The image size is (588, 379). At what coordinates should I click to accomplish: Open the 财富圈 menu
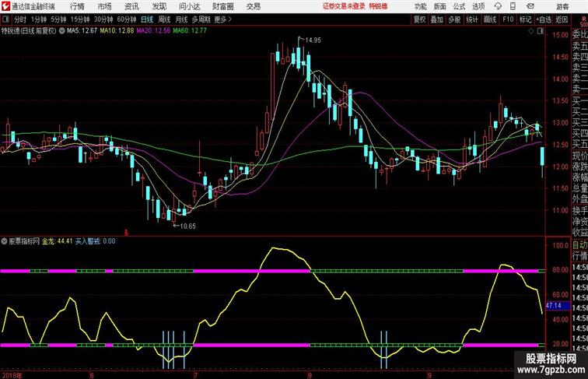[x=222, y=6]
